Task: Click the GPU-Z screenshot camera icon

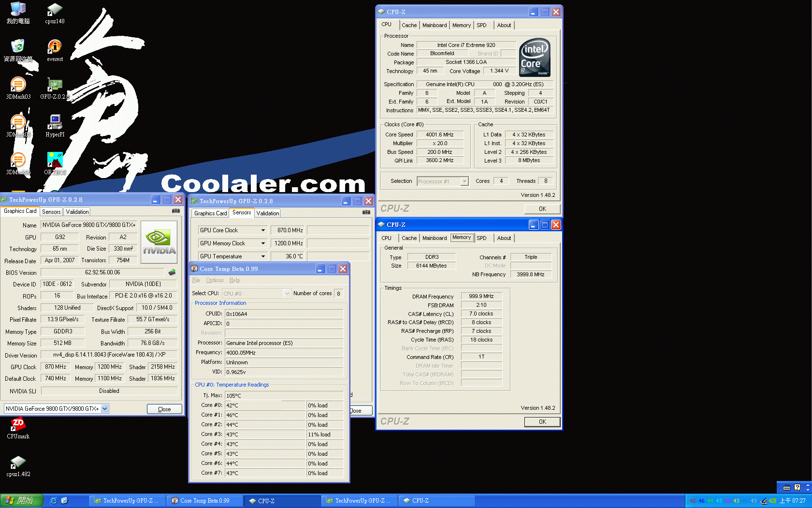Action: (176, 211)
